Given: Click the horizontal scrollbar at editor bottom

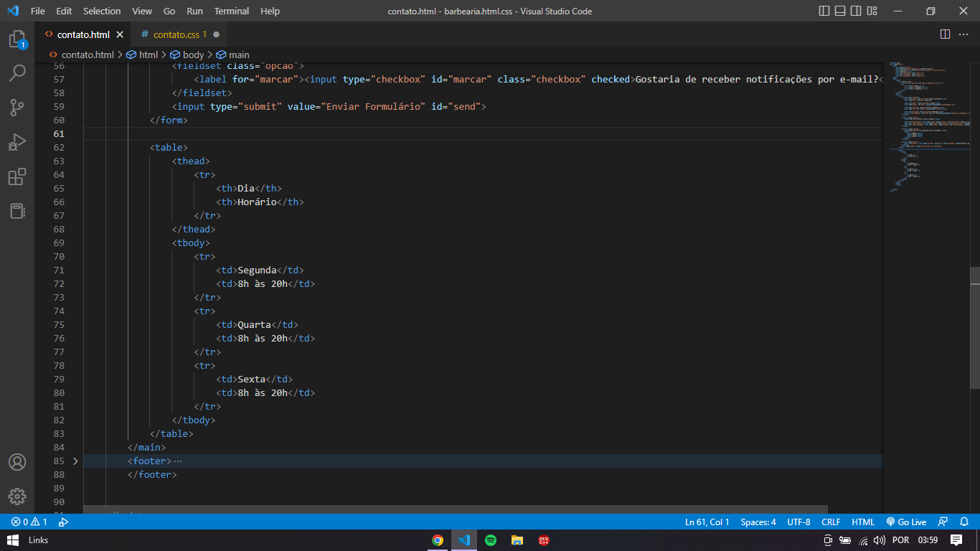Looking at the screenshot, I should pyautogui.click(x=456, y=509).
